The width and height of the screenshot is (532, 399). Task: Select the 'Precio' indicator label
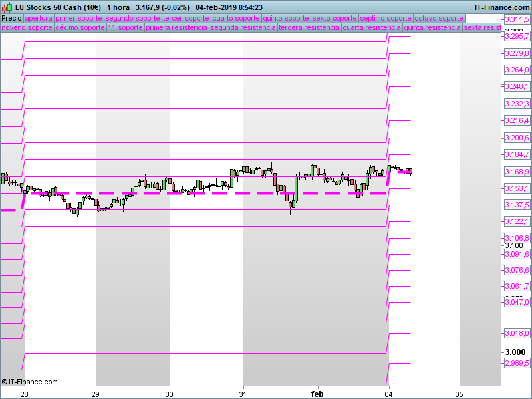tap(11, 18)
